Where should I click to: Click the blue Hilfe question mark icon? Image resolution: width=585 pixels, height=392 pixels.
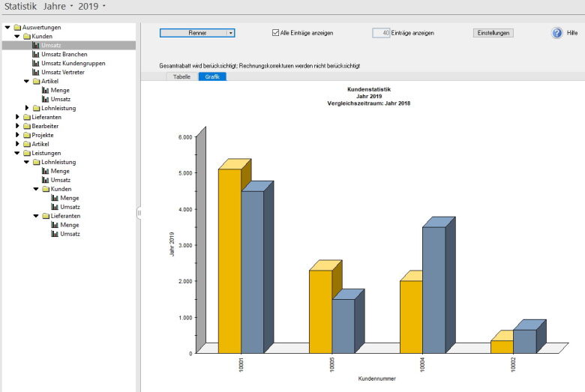pyautogui.click(x=557, y=33)
